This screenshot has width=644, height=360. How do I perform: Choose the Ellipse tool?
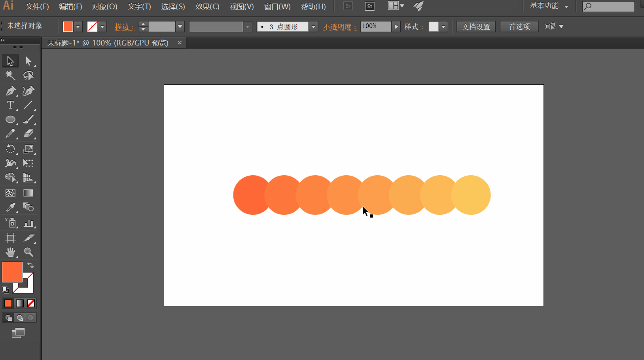10,119
